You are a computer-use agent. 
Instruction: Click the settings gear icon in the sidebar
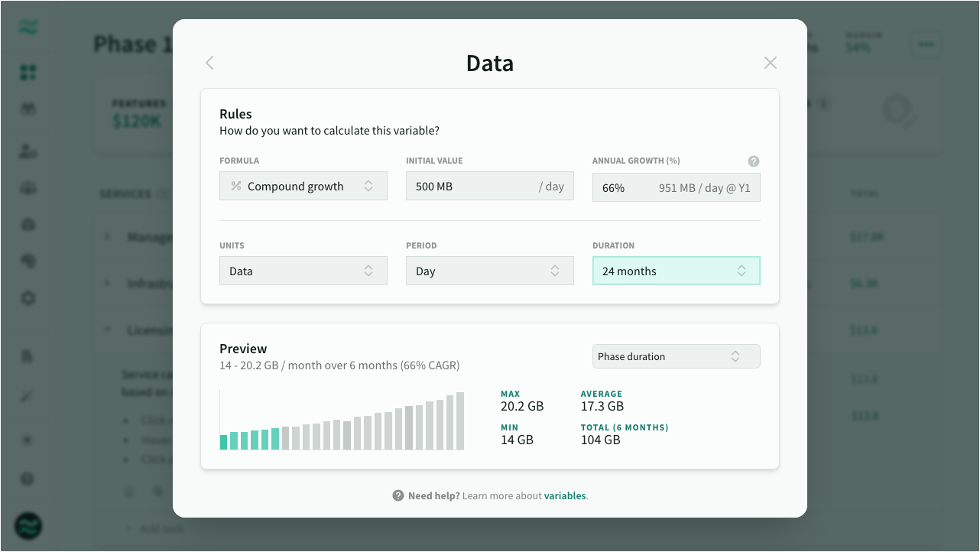tap(28, 298)
